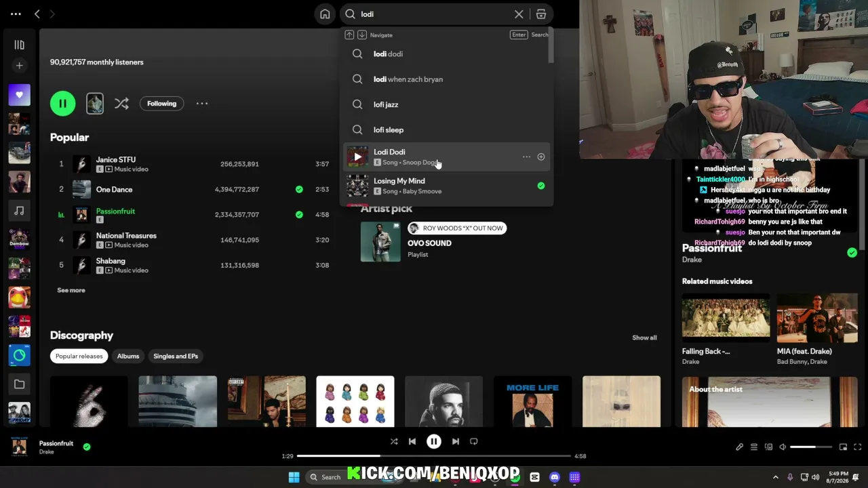868x488 pixels.
Task: Open Losing My Mind search result
Action: 446,186
